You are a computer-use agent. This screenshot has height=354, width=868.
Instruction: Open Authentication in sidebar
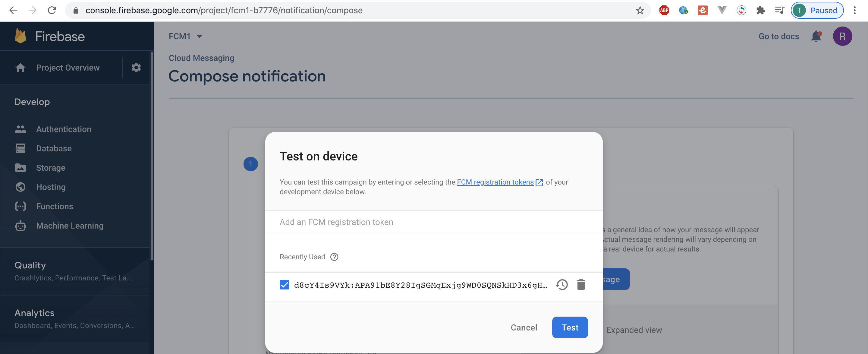pyautogui.click(x=64, y=129)
